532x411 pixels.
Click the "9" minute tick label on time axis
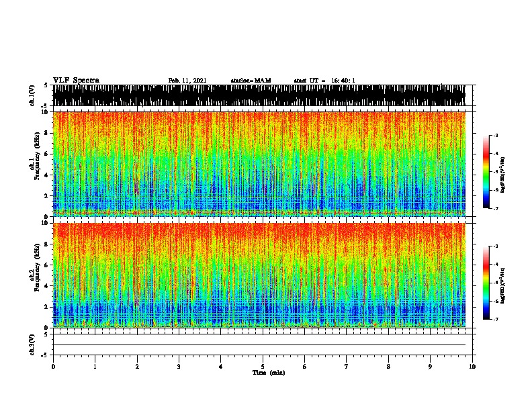[x=430, y=367]
